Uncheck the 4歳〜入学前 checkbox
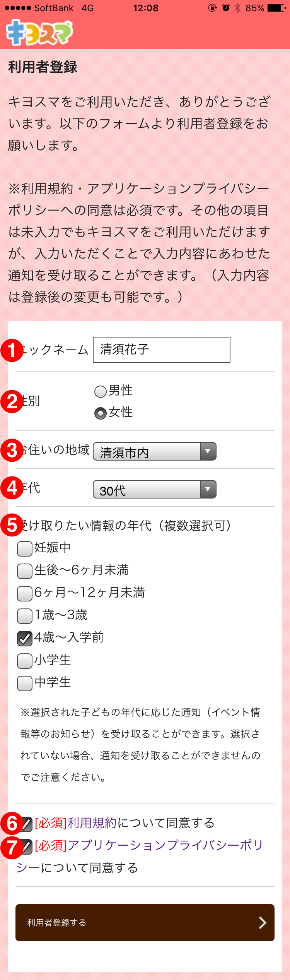The height and width of the screenshot is (980, 290). point(25,638)
